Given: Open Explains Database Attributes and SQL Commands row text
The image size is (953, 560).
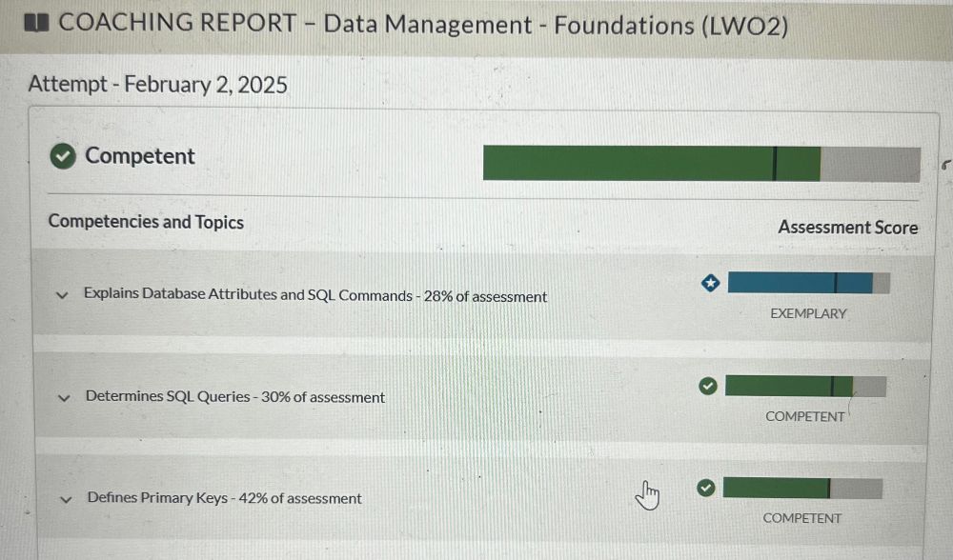Looking at the screenshot, I should tap(315, 295).
